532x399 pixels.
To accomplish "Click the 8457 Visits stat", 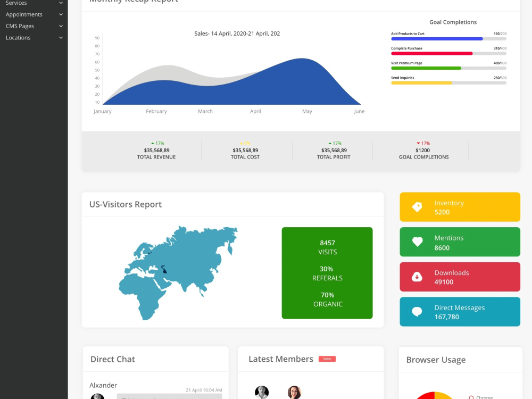I will [x=327, y=247].
